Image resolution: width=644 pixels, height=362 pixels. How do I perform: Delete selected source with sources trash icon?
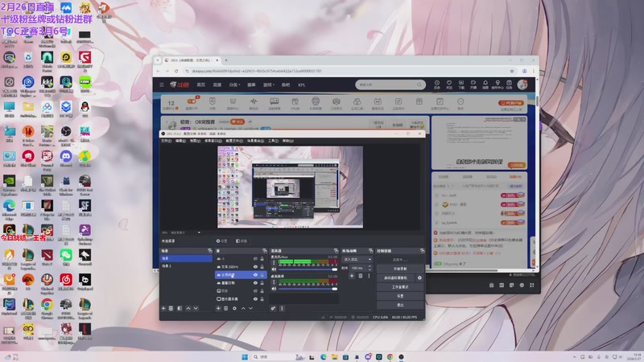coord(226,308)
